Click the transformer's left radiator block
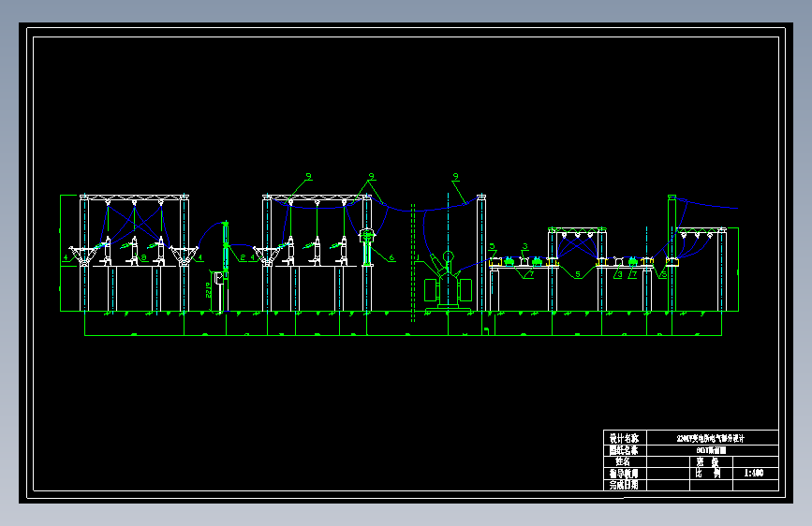 (x=431, y=290)
